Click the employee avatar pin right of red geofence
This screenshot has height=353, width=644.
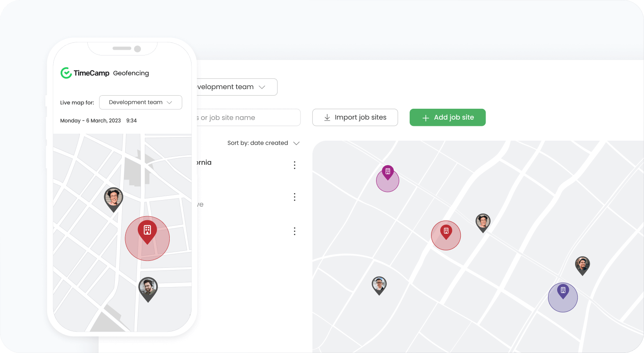coord(483,222)
